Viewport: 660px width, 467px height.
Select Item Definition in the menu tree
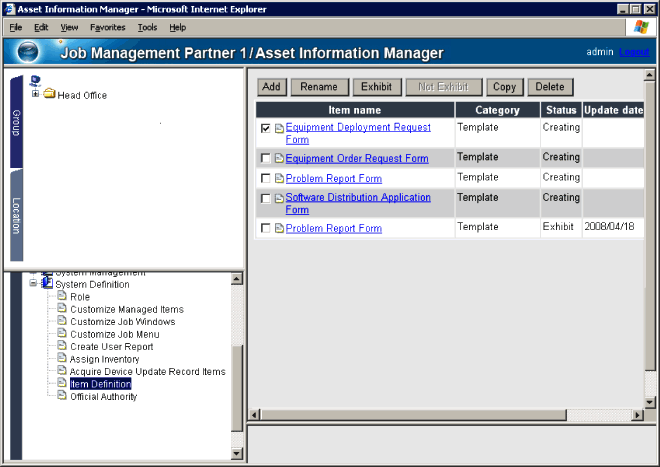coord(101,384)
